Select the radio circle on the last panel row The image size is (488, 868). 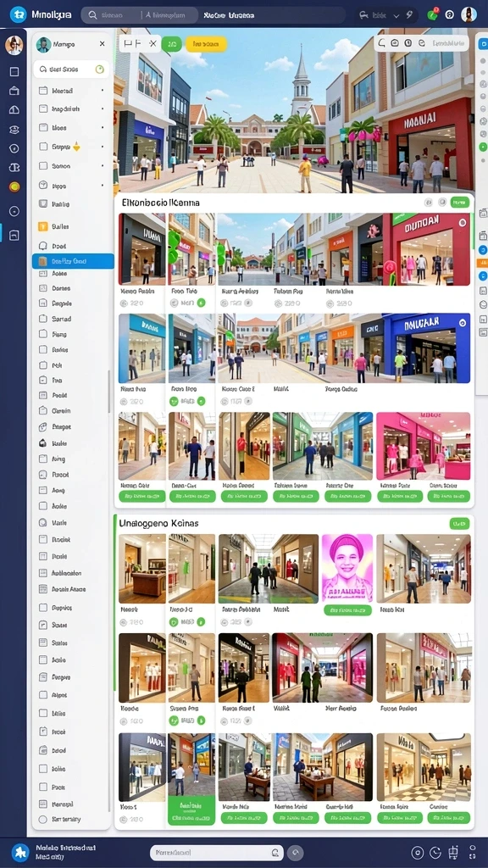tap(42, 820)
